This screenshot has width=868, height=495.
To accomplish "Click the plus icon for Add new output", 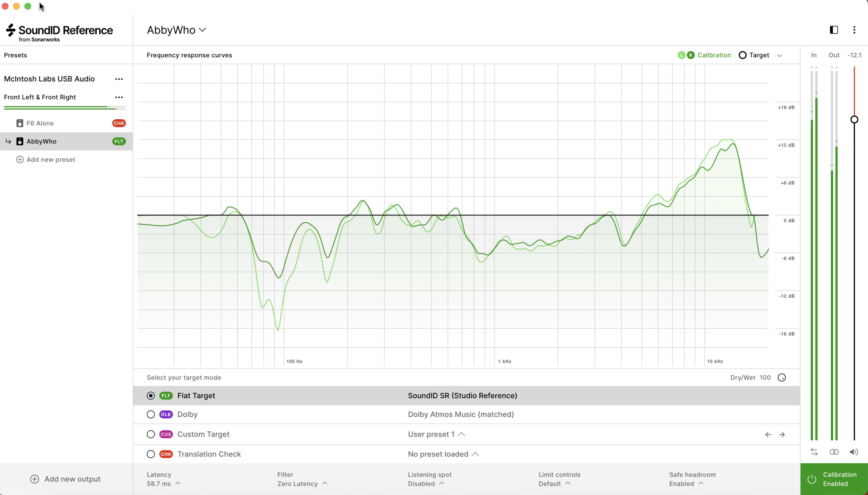I will coord(35,479).
